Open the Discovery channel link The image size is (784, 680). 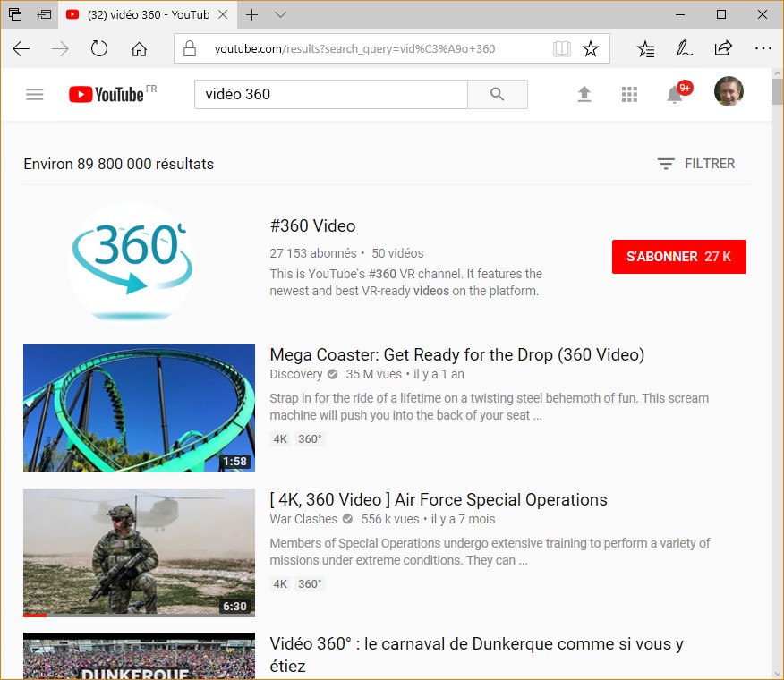296,374
